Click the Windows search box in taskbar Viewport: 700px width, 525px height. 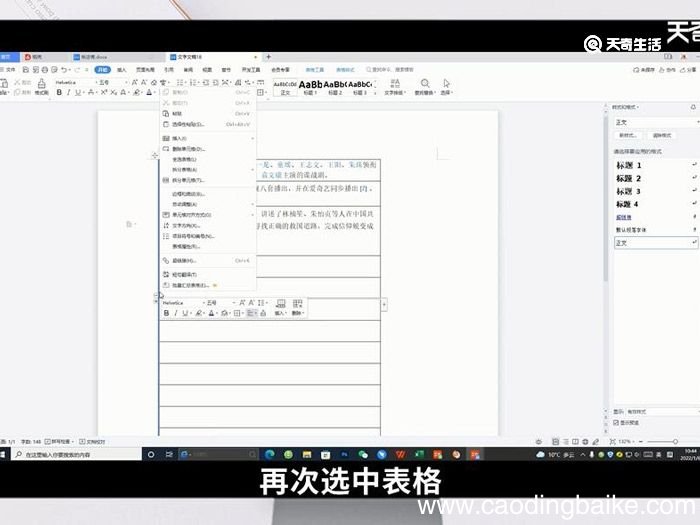click(x=77, y=454)
